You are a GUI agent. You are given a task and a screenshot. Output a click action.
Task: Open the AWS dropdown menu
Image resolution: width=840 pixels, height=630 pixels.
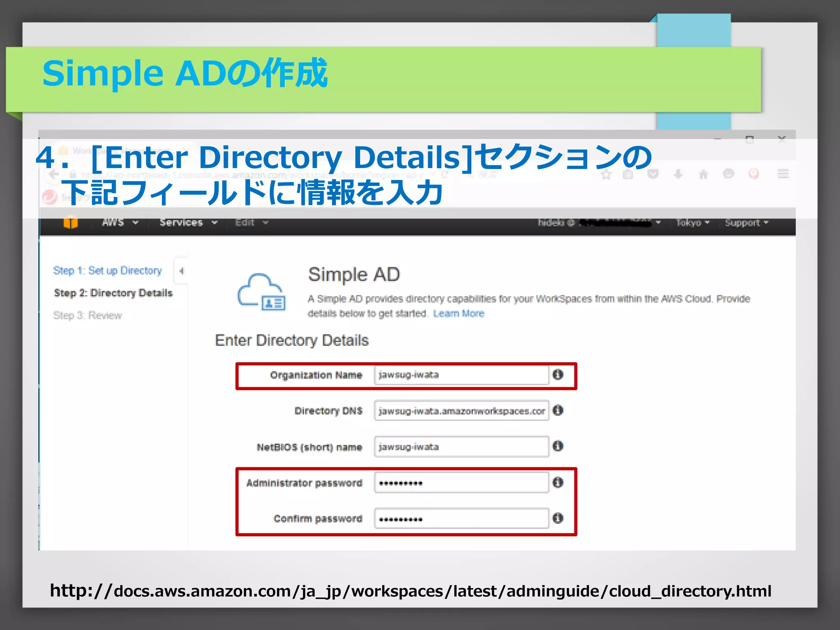click(120, 223)
